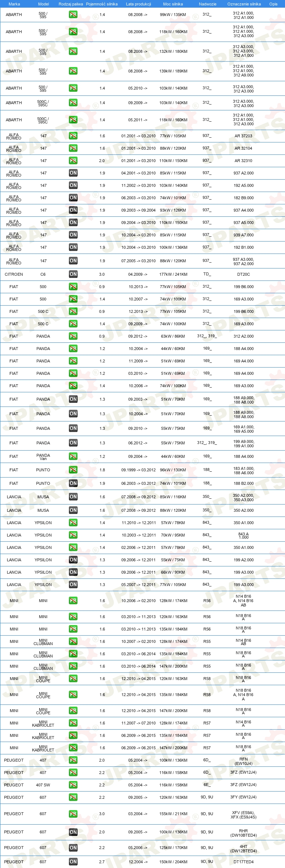Click the ON icon in the 939 A7.000 engine row
This screenshot has height=868, width=285.
[73, 235]
